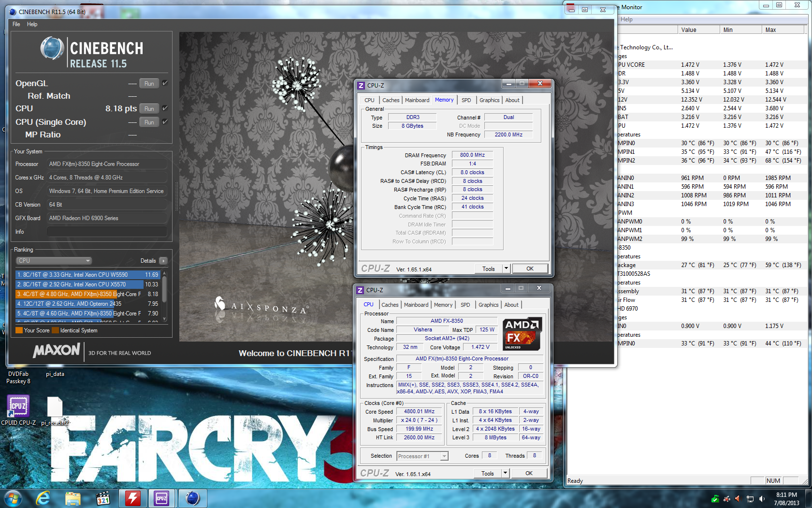Screen dimensions: 812x508
Task: Open Tools dropdown arrow in Memory CPU-Z
Action: (x=506, y=269)
